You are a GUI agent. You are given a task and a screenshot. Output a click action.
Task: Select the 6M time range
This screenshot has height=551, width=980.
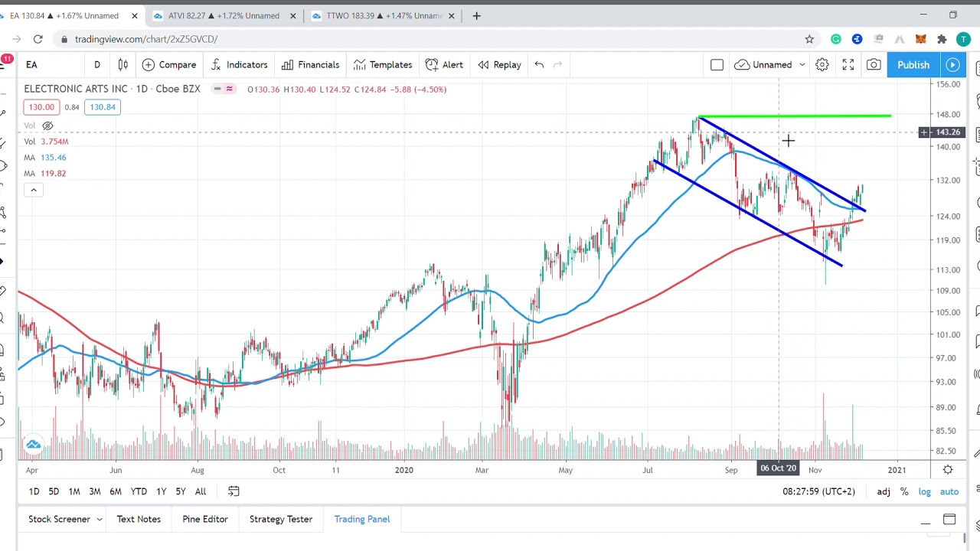(x=116, y=491)
